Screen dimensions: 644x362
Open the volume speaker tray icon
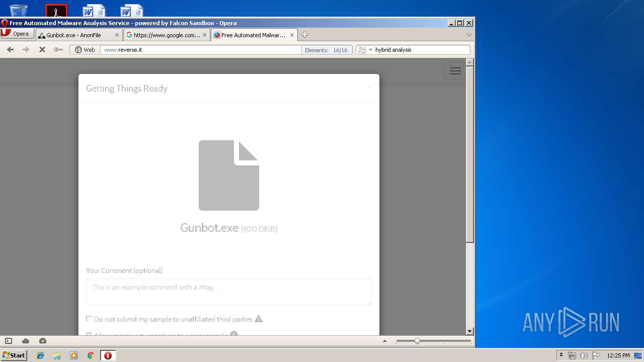pyautogui.click(x=584, y=355)
